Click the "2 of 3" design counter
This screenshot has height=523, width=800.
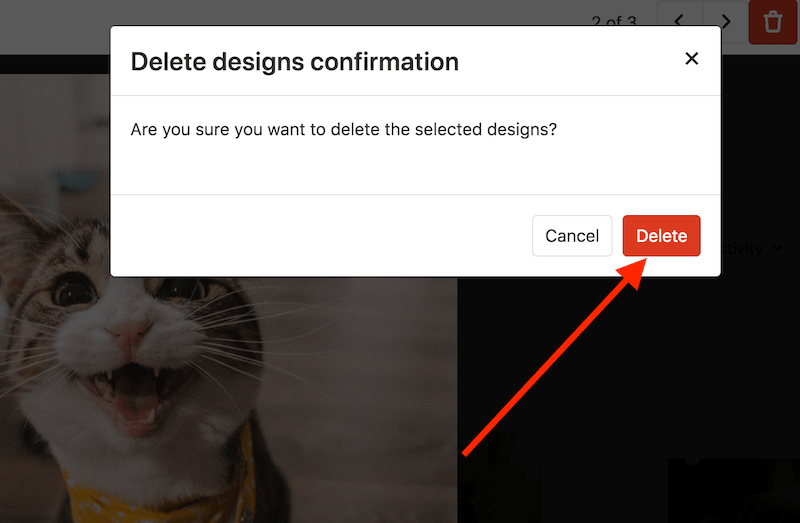pos(614,21)
